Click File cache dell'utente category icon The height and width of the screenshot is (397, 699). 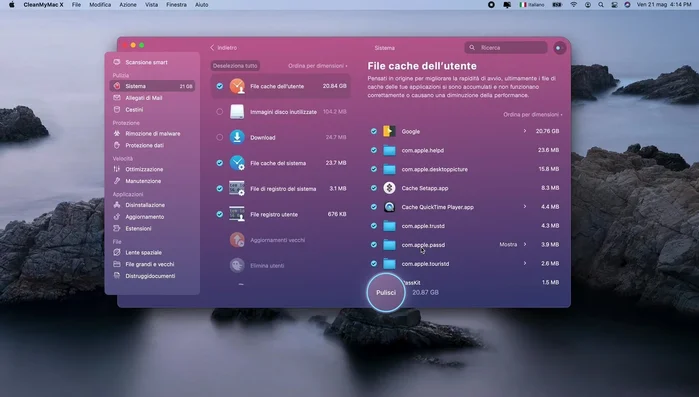click(x=237, y=86)
